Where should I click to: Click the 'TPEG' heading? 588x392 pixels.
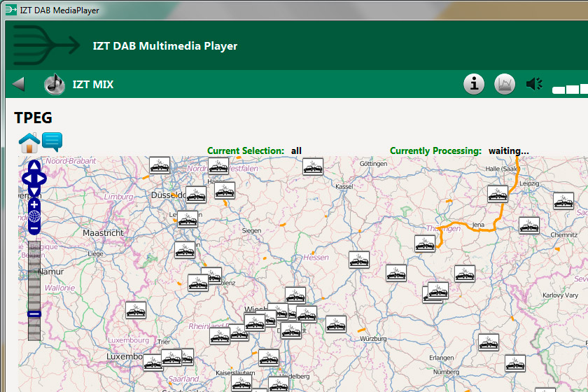click(x=34, y=118)
